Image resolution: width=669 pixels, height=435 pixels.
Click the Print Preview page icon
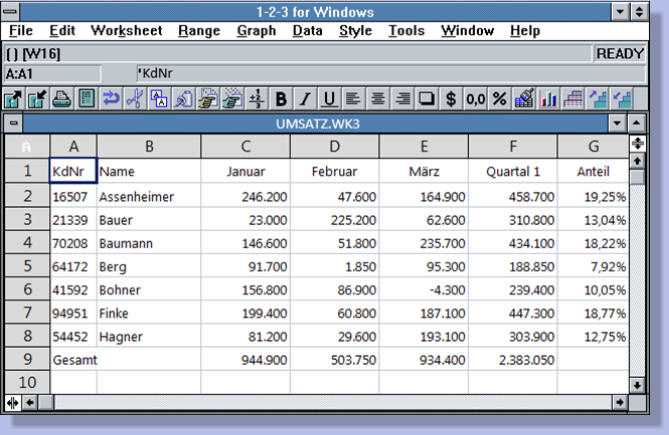tap(87, 99)
